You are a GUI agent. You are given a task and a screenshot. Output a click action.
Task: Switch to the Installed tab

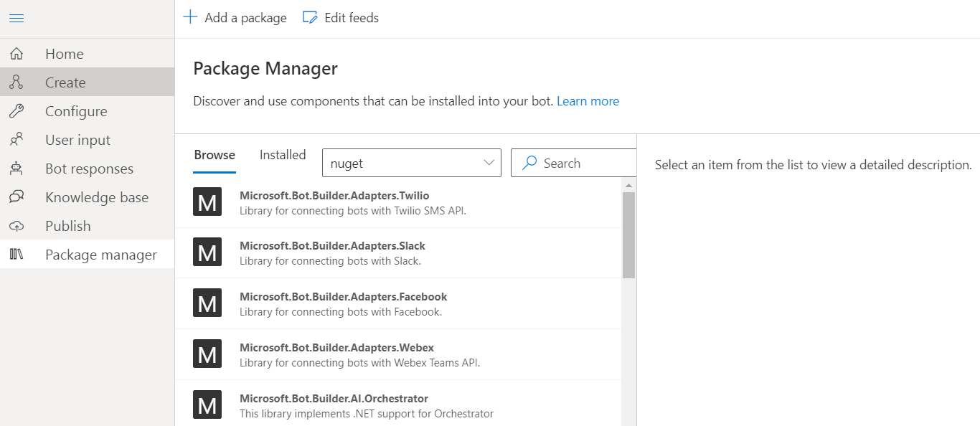coord(283,155)
